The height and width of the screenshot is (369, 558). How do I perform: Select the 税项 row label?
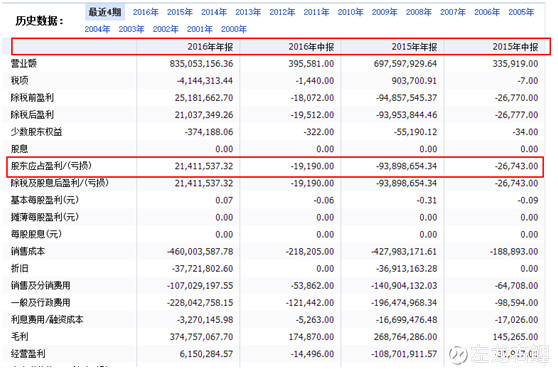[20, 81]
